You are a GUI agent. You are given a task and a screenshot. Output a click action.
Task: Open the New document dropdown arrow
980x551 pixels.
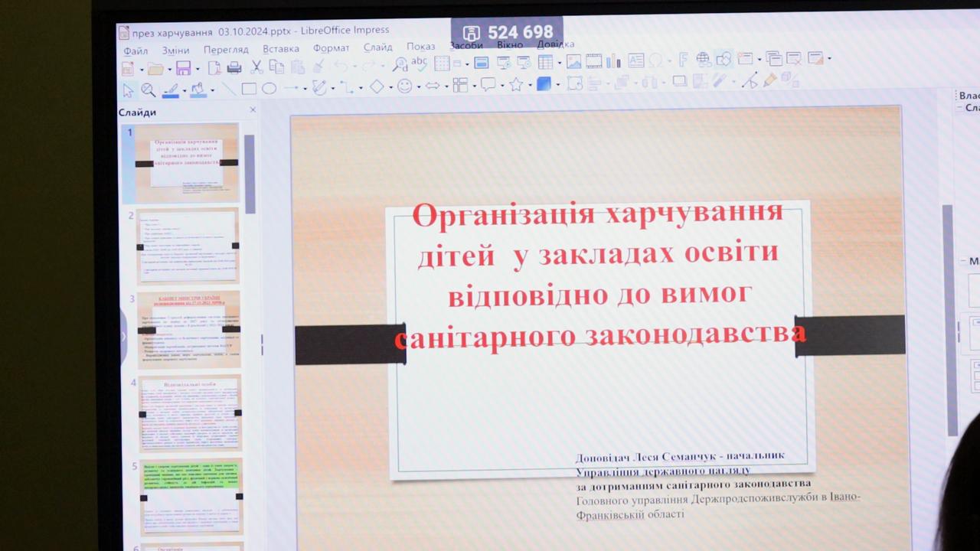(141, 70)
